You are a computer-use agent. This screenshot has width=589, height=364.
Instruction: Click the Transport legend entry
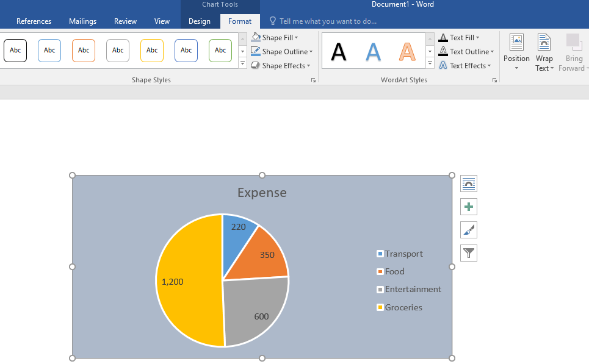(400, 254)
